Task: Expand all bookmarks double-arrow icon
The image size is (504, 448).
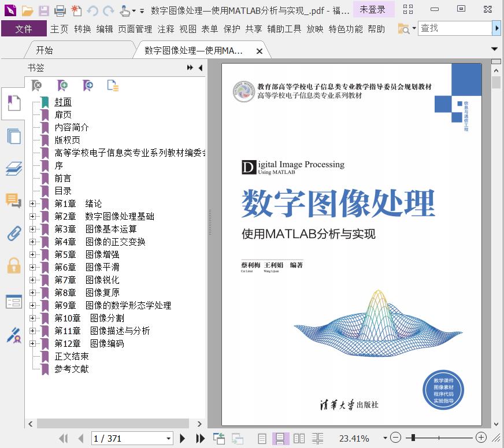Action: (x=190, y=68)
